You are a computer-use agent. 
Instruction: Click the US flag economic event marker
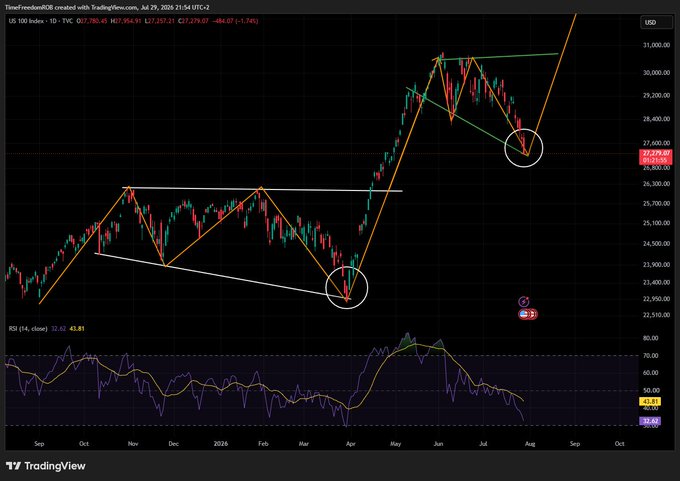[x=524, y=314]
